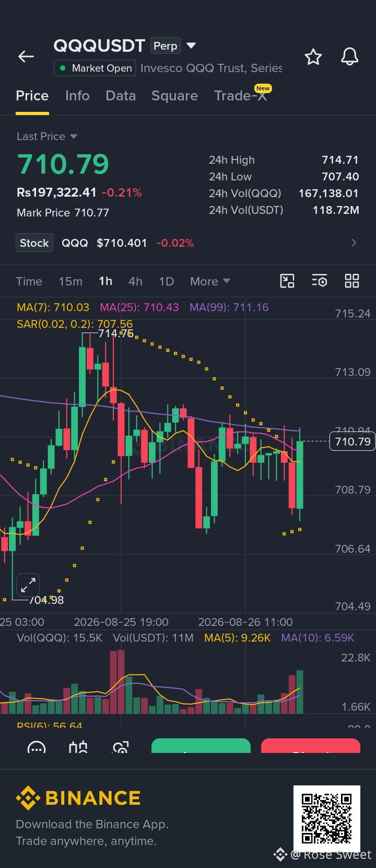Image resolution: width=376 pixels, height=868 pixels.
Task: Open chart indicator settings icon
Action: (320, 281)
